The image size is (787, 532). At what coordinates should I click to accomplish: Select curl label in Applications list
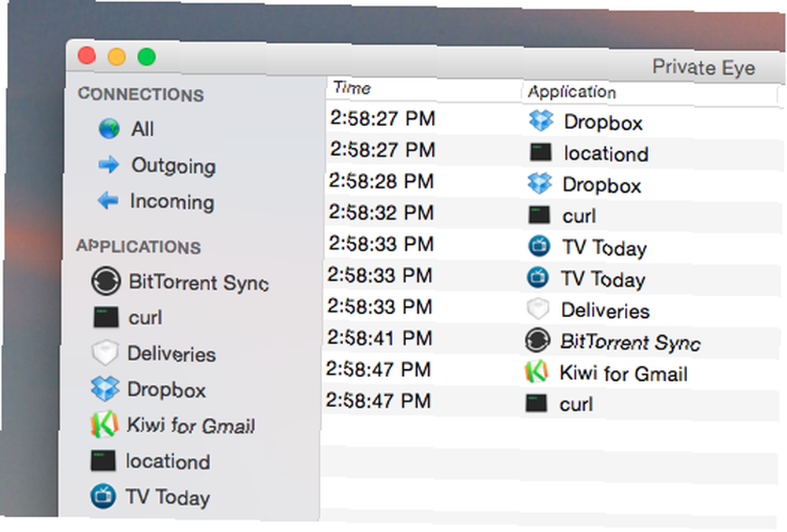point(145,318)
